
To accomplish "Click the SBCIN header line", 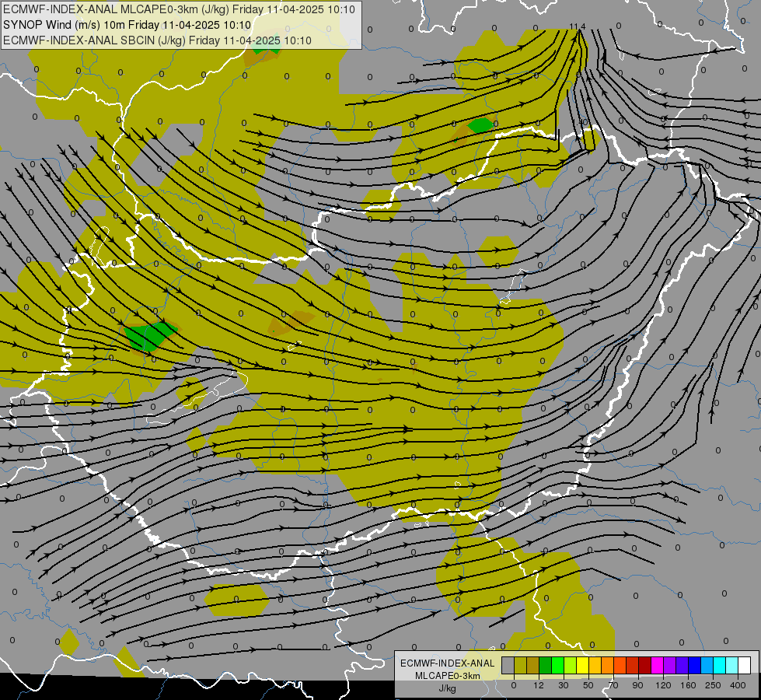I will click(x=157, y=40).
